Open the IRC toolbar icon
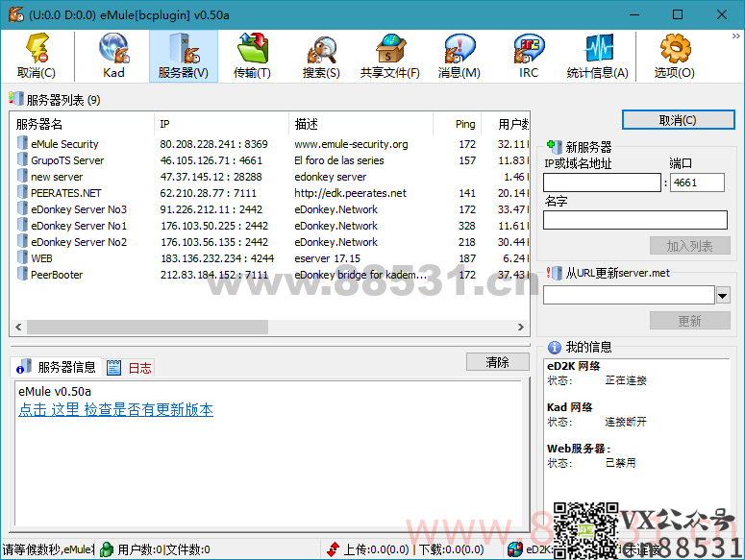Image resolution: width=745 pixels, height=560 pixels. pos(529,56)
